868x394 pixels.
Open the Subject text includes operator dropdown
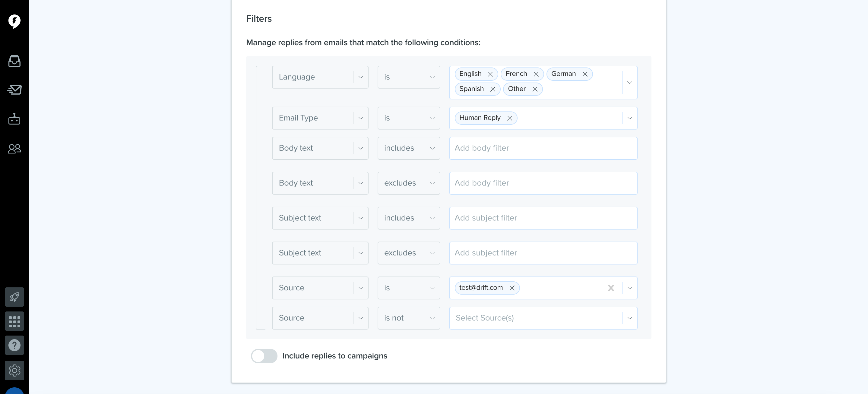408,218
